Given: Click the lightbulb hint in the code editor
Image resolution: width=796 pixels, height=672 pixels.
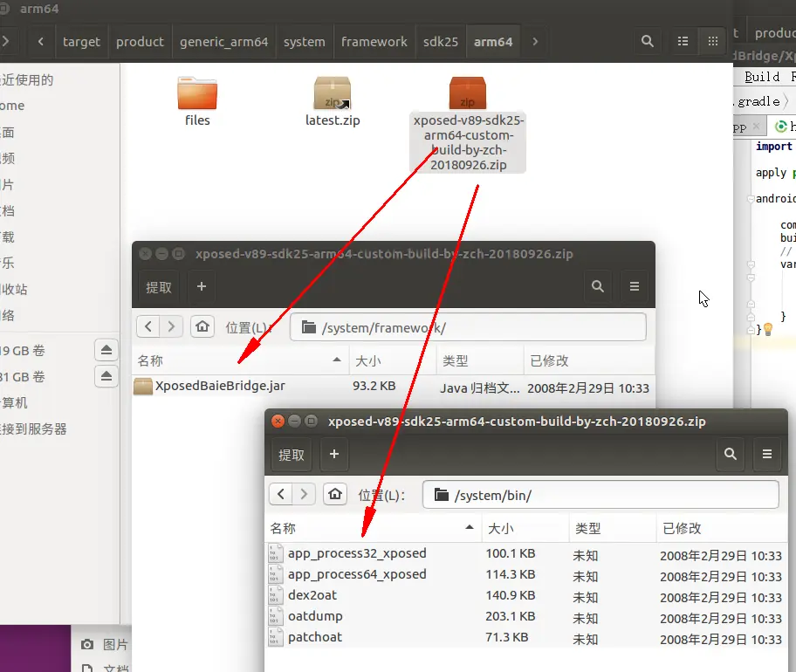Looking at the screenshot, I should [x=768, y=329].
